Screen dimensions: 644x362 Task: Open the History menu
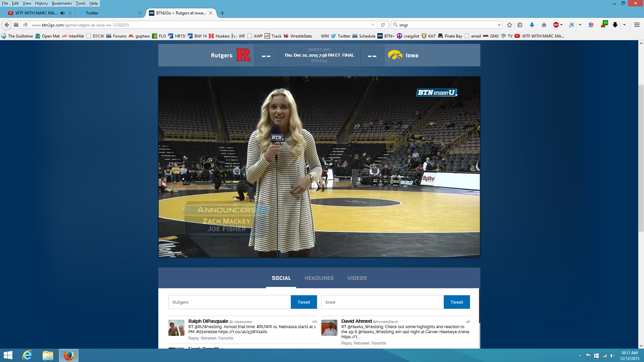click(41, 3)
